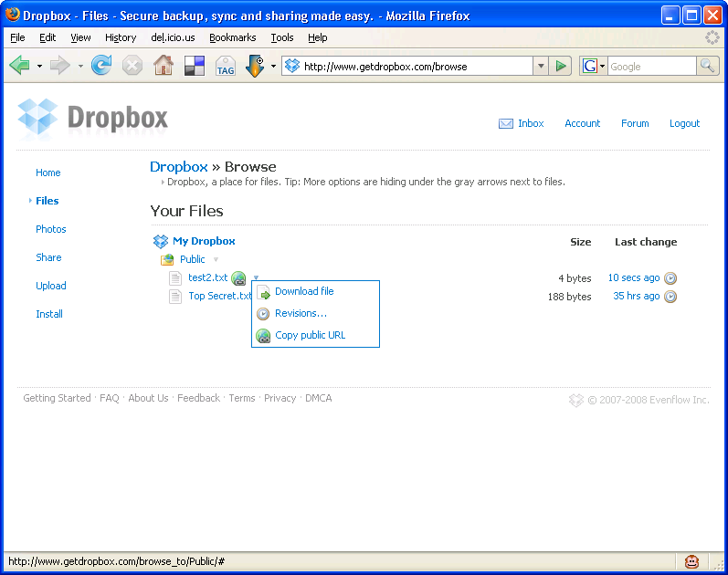728x575 pixels.
Task: Click the Top Secret.txt document icon
Action: tap(175, 296)
